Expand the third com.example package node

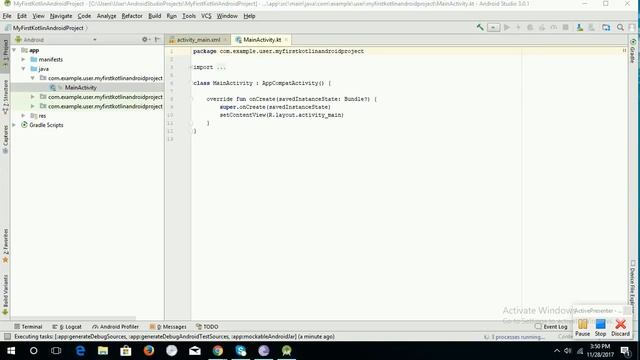pos(33,106)
